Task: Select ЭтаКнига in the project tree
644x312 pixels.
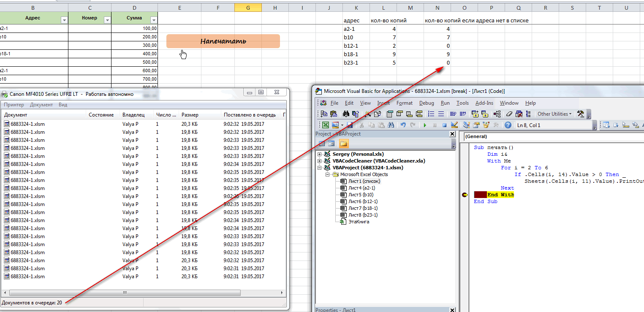Action: pyautogui.click(x=359, y=222)
